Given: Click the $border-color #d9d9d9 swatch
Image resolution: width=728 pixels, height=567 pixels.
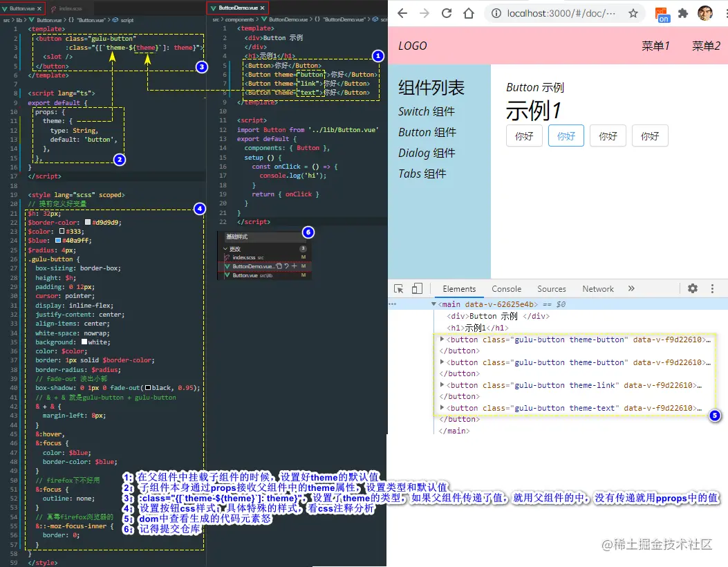Looking at the screenshot, I should [x=87, y=222].
